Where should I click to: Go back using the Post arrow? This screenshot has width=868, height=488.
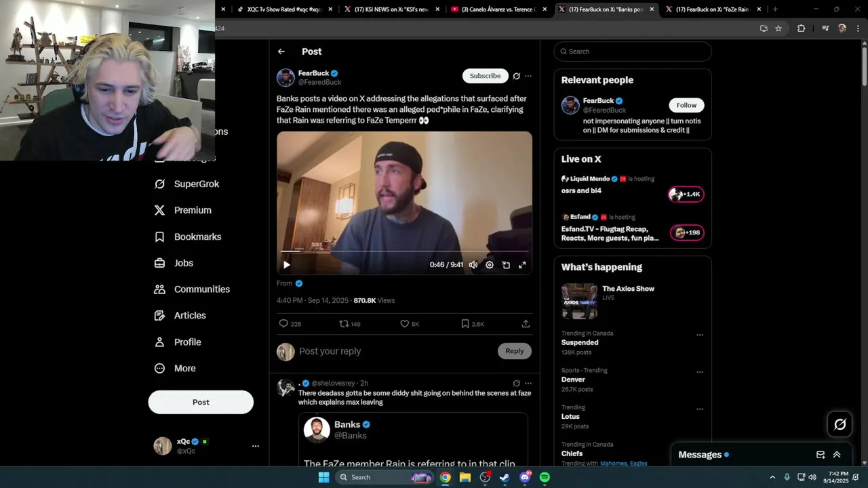pos(281,52)
